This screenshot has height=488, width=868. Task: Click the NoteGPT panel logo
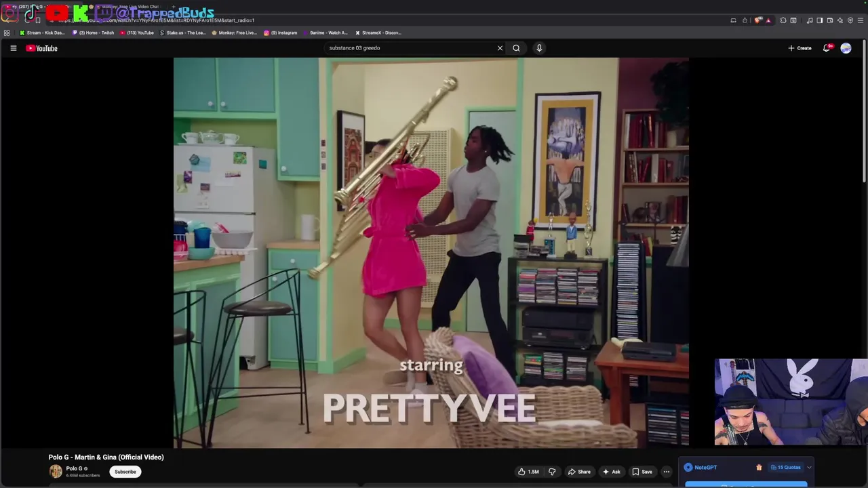tap(688, 467)
